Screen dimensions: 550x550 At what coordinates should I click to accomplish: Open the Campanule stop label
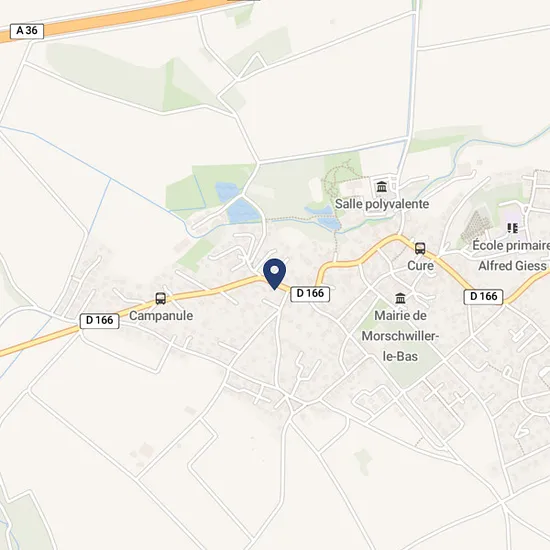161,315
